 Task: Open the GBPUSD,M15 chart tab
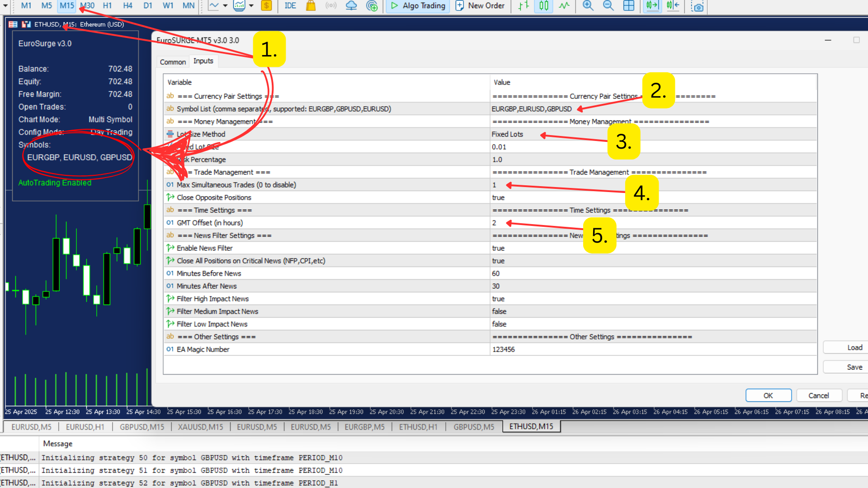[142, 427]
